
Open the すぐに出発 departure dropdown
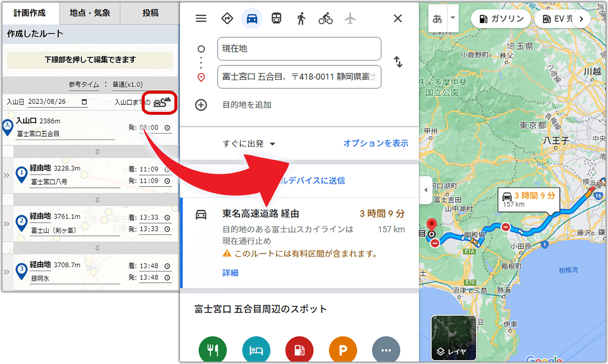pos(249,143)
